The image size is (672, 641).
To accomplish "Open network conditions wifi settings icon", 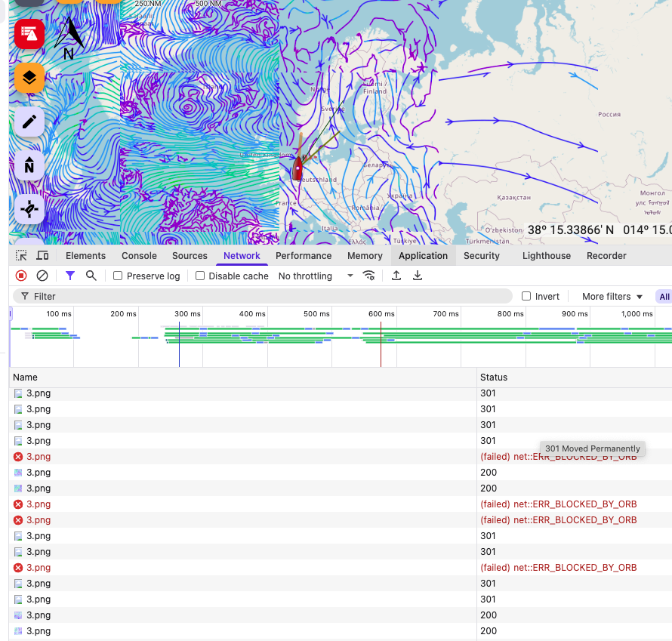I will pos(369,276).
